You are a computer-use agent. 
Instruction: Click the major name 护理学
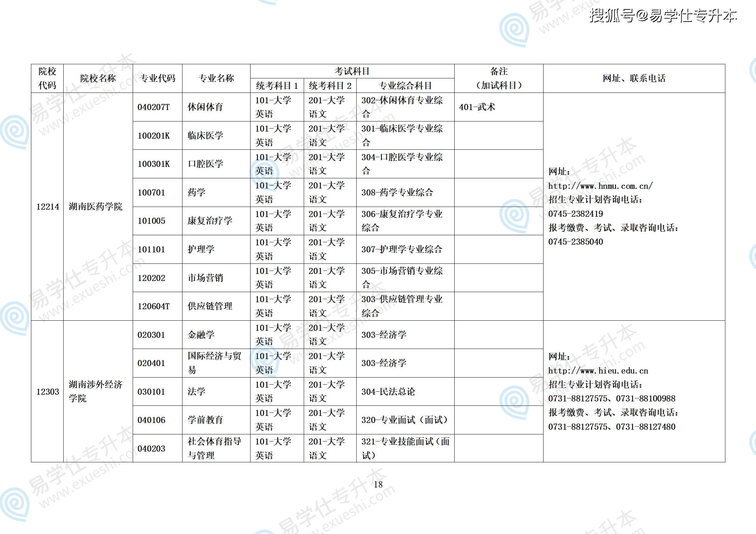[201, 249]
